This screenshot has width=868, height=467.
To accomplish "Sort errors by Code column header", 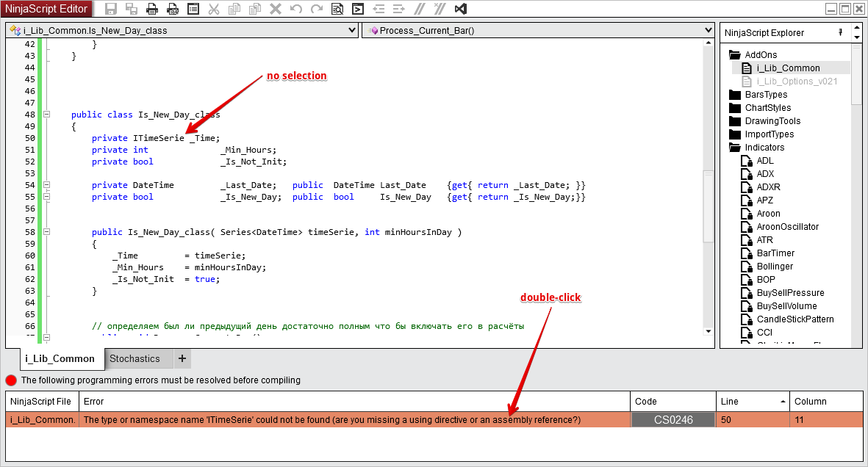I will pos(673,402).
